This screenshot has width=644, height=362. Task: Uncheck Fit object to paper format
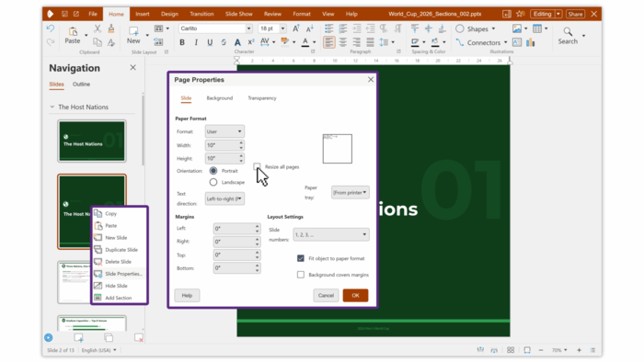pos(301,258)
